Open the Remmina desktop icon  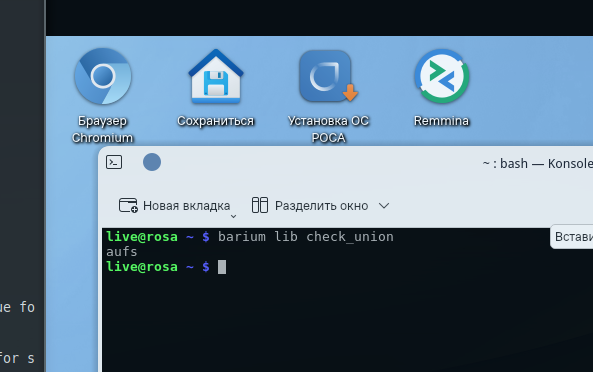(x=441, y=77)
